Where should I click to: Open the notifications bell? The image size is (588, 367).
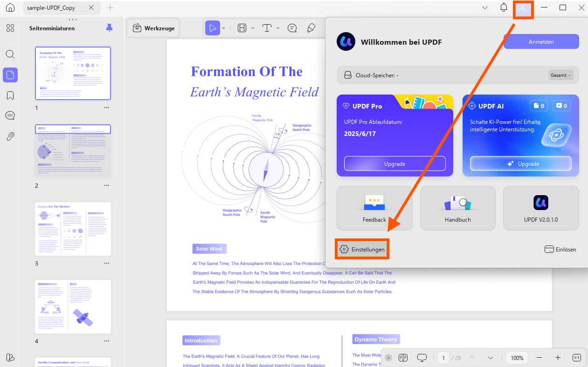point(504,8)
